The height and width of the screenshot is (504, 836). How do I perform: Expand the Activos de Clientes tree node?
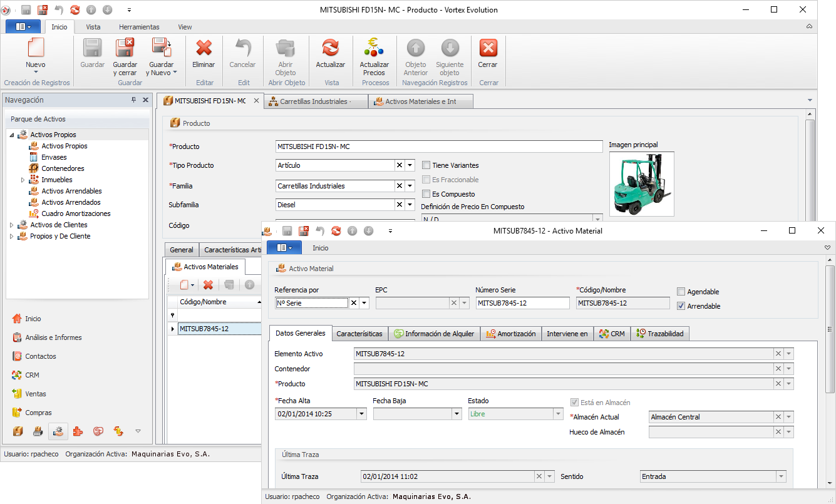pyautogui.click(x=11, y=225)
